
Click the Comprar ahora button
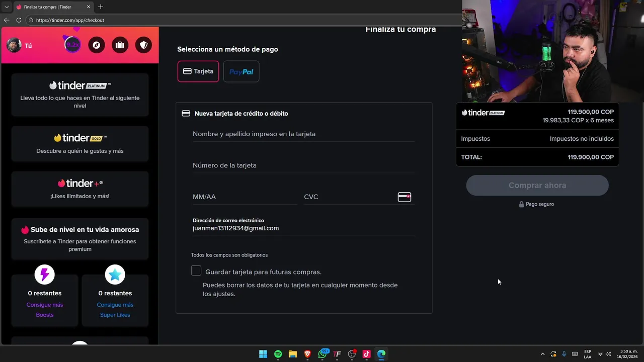pyautogui.click(x=537, y=185)
